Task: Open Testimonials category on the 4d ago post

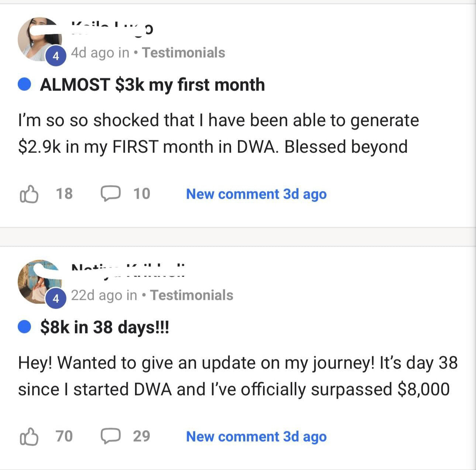Action: [x=183, y=53]
